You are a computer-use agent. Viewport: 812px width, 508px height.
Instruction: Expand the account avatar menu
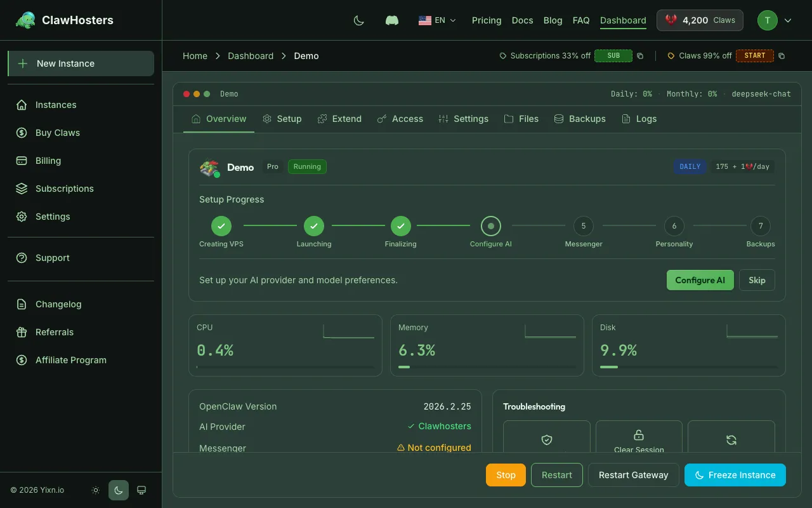pos(775,20)
